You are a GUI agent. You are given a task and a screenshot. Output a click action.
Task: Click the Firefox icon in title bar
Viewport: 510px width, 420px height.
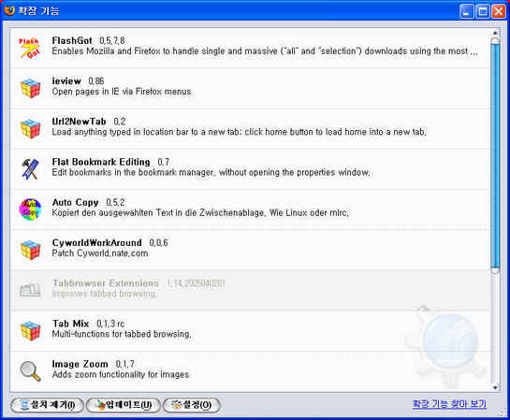[9, 10]
